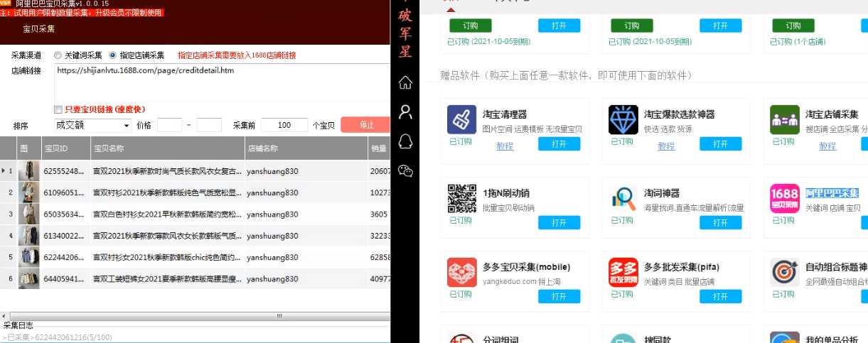
Task: Click the 淘宝爆款选款神器 diamond icon
Action: [623, 119]
